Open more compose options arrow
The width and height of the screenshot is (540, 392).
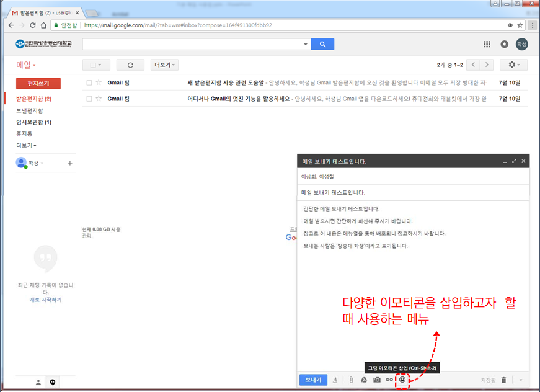pos(521,380)
